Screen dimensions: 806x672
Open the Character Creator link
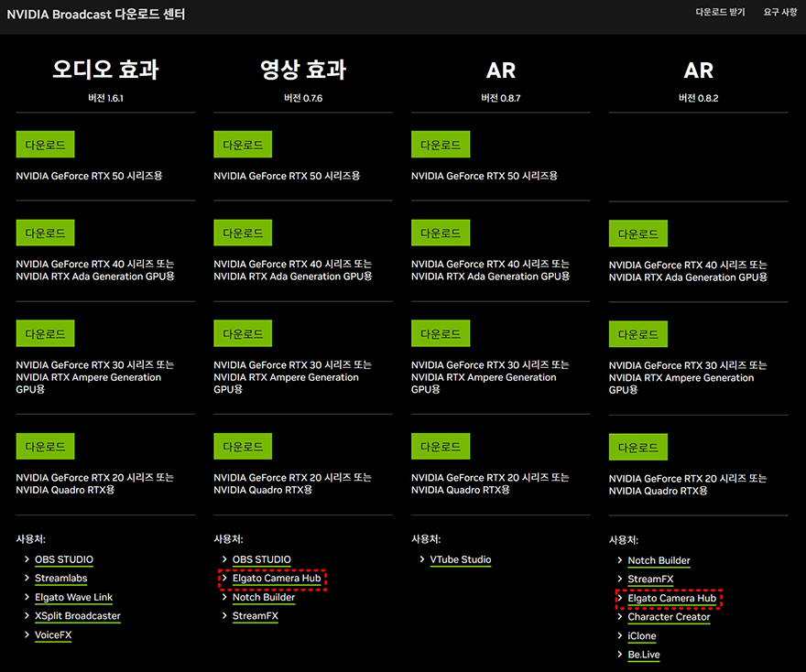coord(669,616)
